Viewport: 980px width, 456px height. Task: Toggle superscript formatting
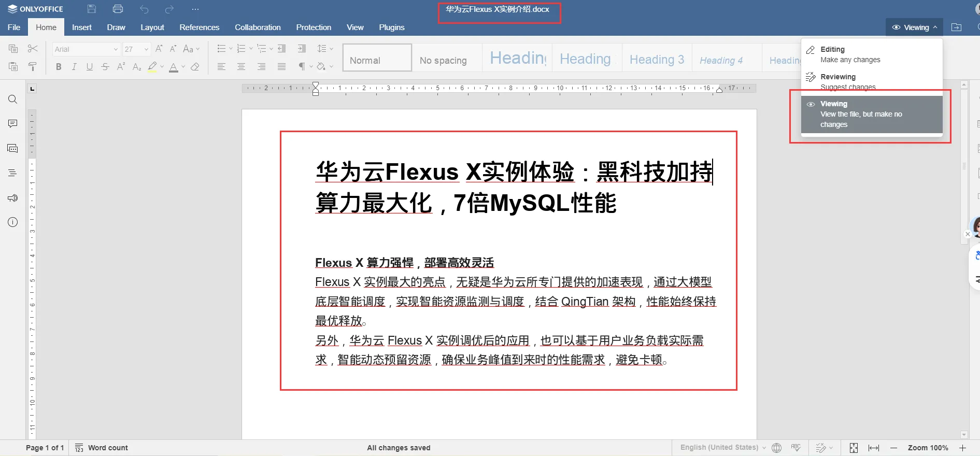tap(121, 66)
